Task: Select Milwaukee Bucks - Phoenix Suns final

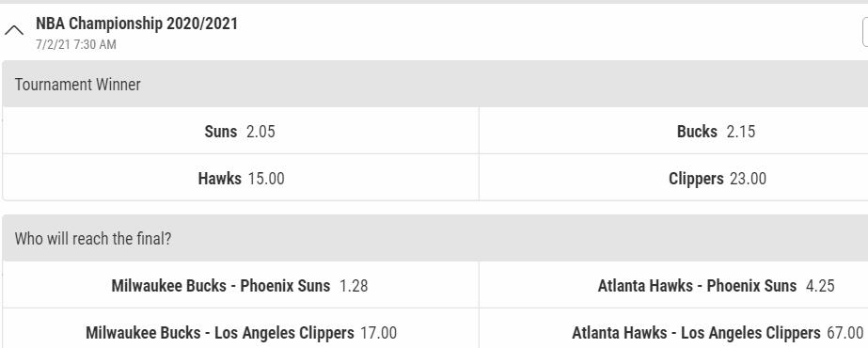Action: (241, 285)
